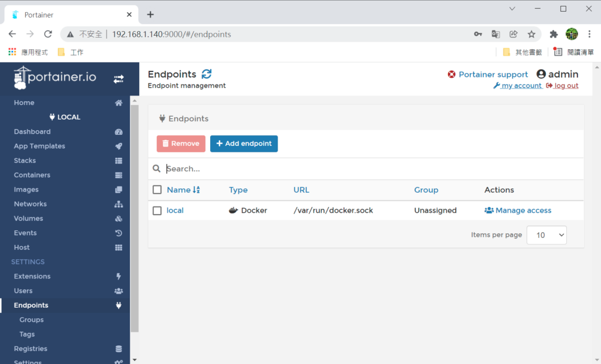Bookmark this page with the star icon

[x=531, y=34]
